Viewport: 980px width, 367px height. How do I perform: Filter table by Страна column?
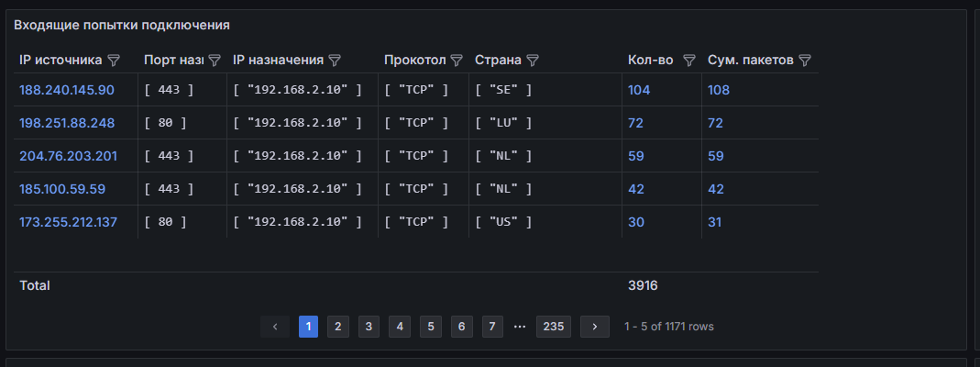pyautogui.click(x=533, y=61)
